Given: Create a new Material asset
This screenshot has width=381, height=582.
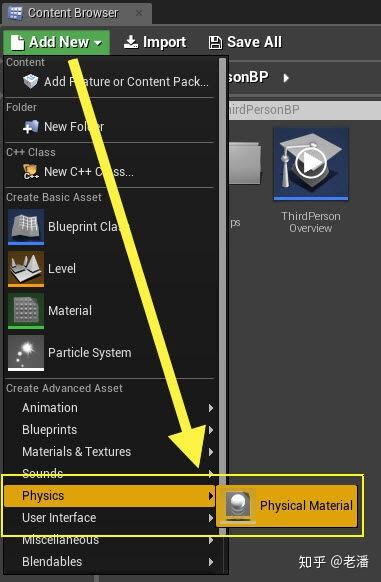Looking at the screenshot, I should [x=110, y=311].
